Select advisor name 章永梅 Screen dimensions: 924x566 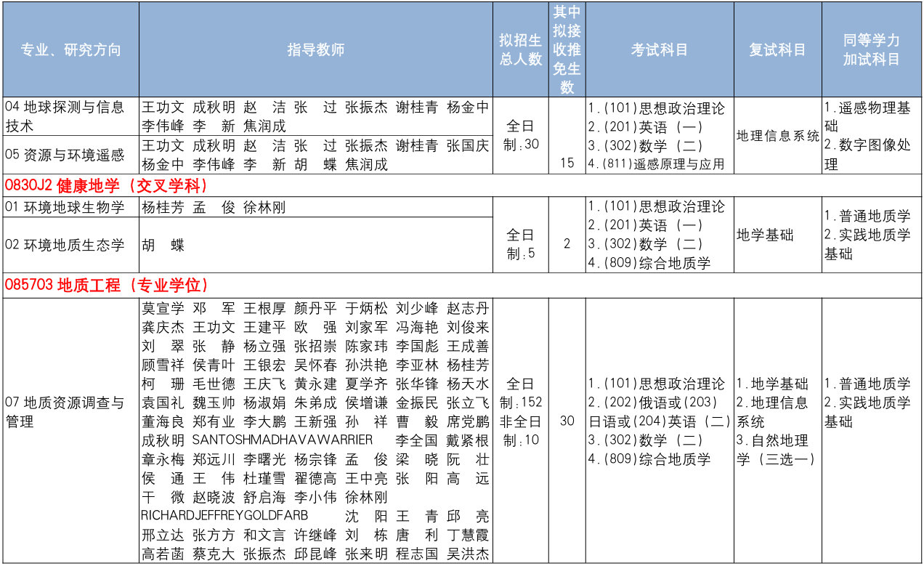pyautogui.click(x=163, y=459)
